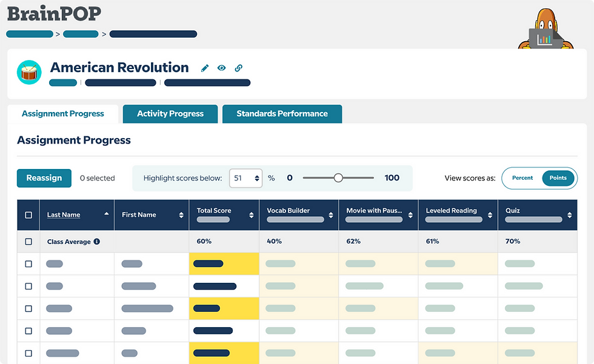Adjust the highlight threshold slider handle
This screenshot has width=594, height=364.
point(338,178)
